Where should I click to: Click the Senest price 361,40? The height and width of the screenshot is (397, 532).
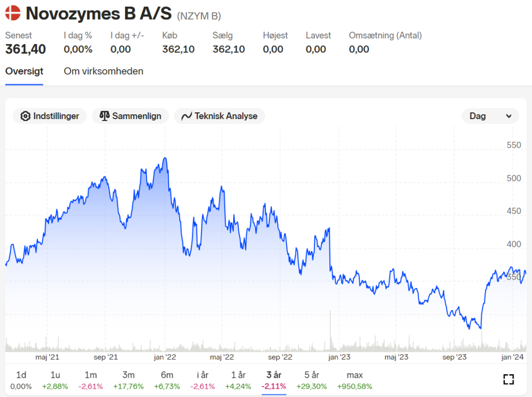pyautogui.click(x=25, y=49)
